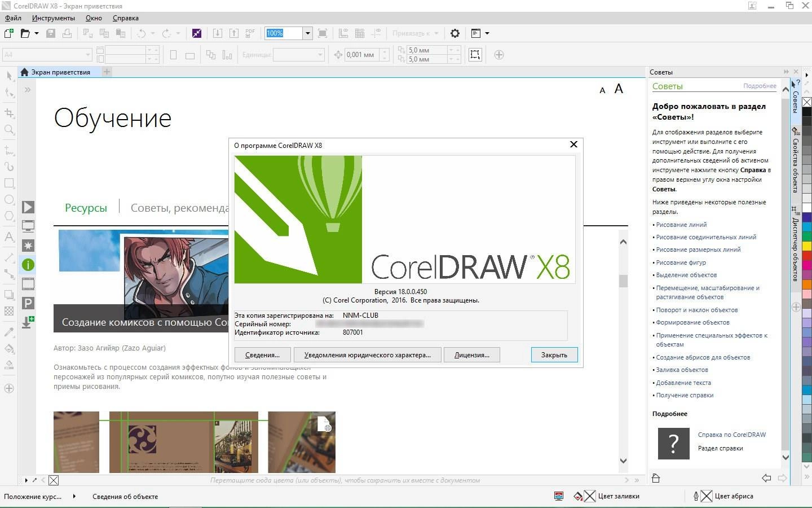Screen dimensions: 812x508
Task: Select the Pick tool in toolbox
Action: [x=9, y=76]
